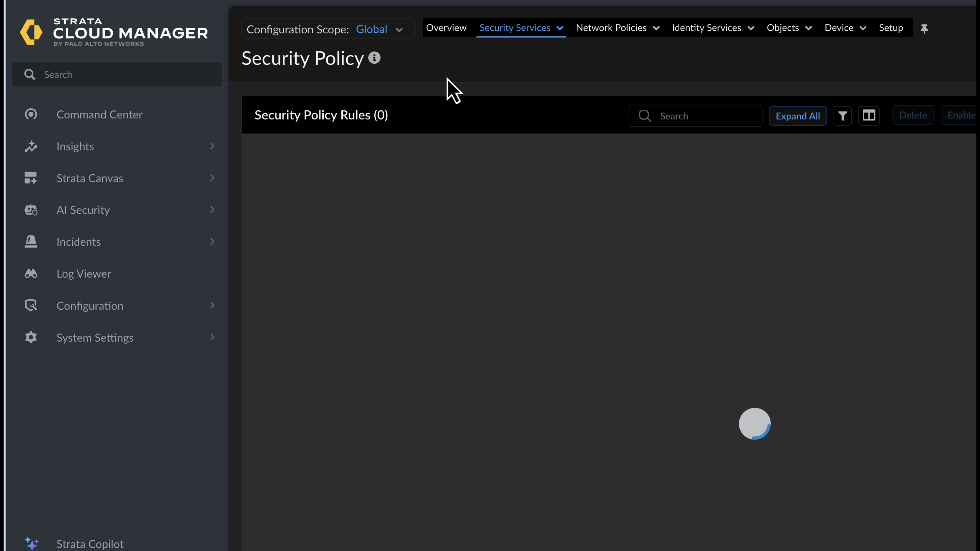
Task: Select the Insights icon in the sidebar
Action: pyautogui.click(x=31, y=146)
